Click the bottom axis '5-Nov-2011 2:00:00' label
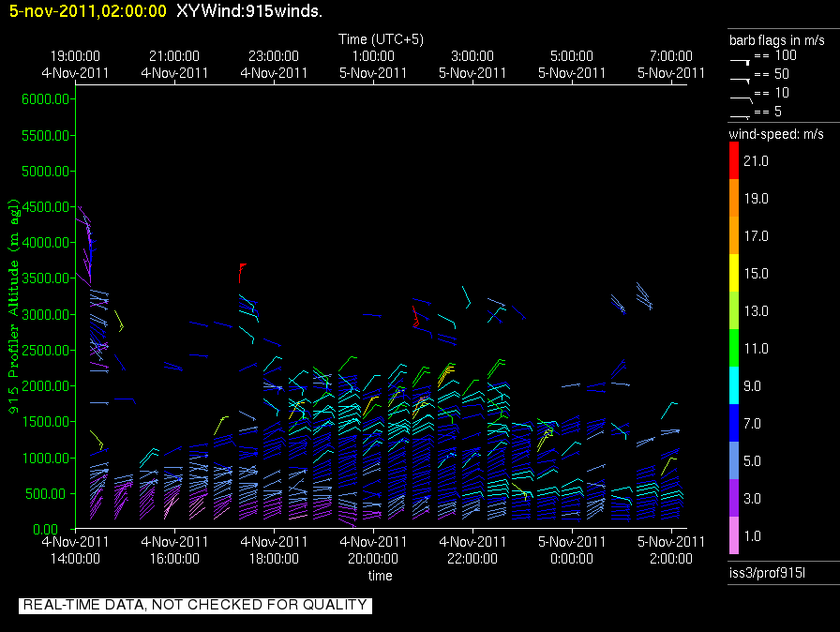 point(670,550)
